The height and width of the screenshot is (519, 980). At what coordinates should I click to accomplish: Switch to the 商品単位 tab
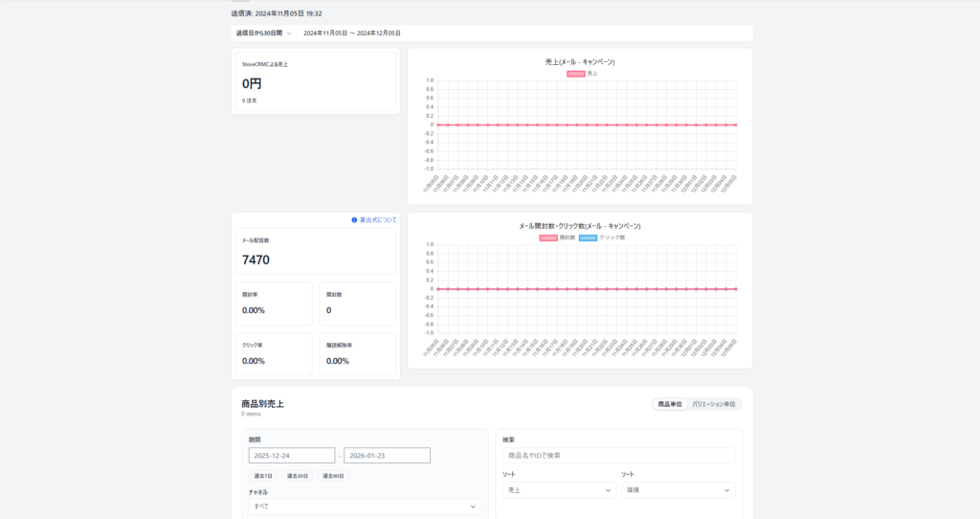coord(670,404)
